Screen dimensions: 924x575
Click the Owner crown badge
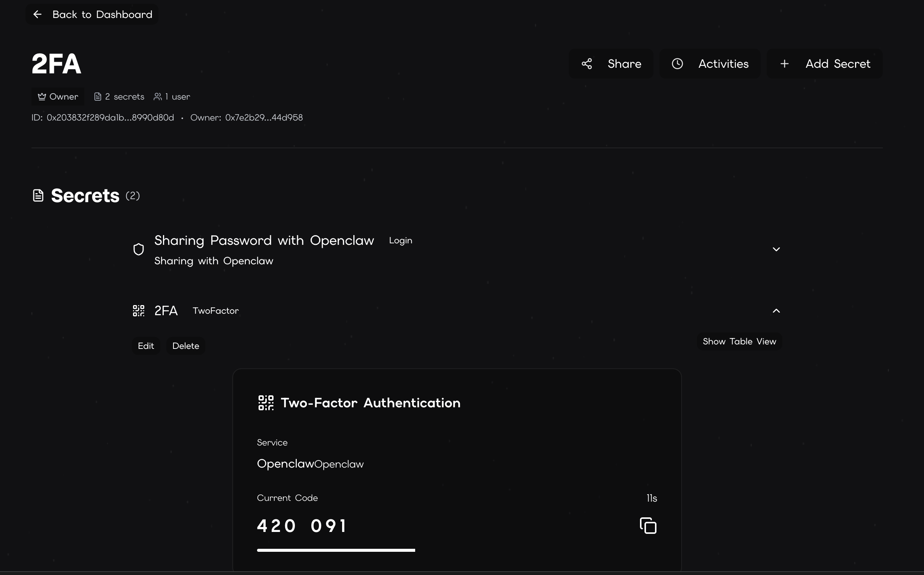58,97
